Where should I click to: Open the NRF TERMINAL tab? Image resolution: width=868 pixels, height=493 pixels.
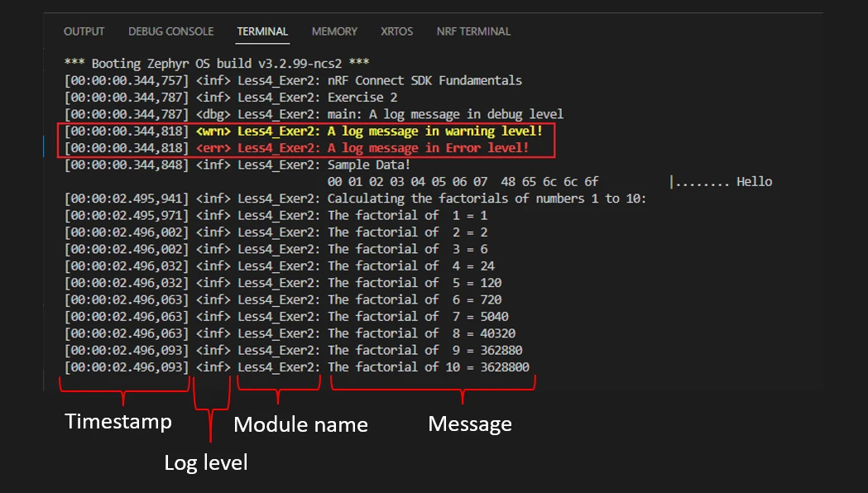473,31
